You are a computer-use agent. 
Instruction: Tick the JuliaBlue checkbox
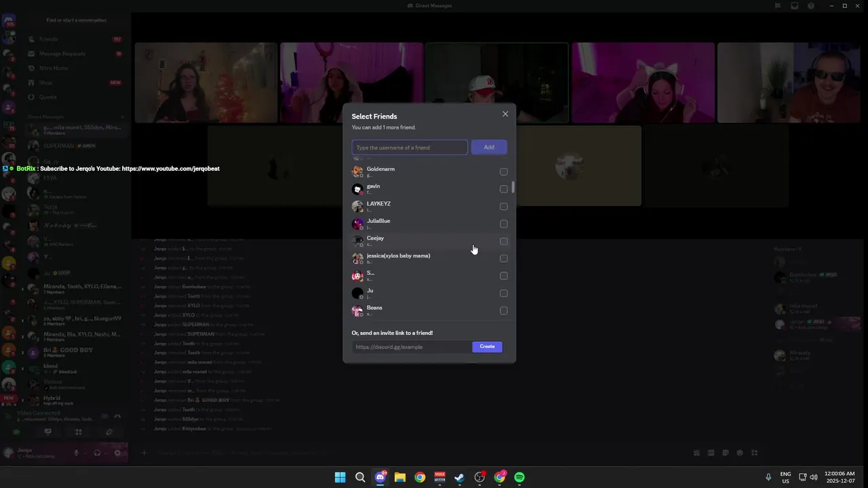tap(503, 224)
